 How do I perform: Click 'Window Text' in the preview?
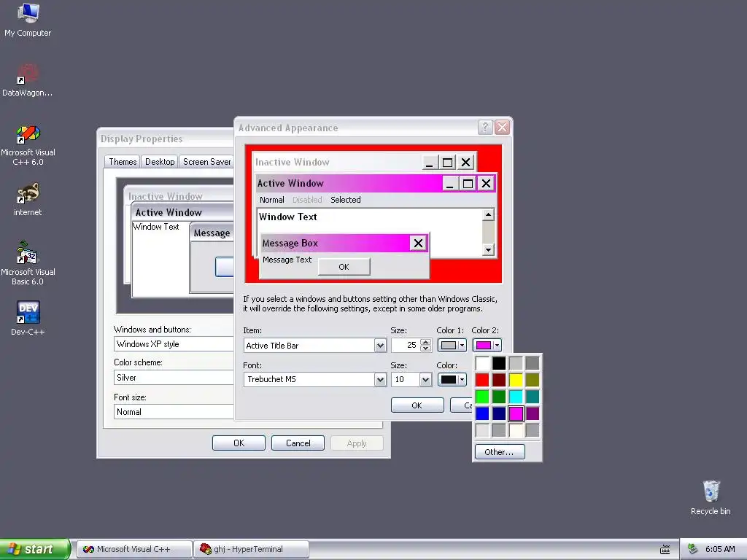(287, 217)
